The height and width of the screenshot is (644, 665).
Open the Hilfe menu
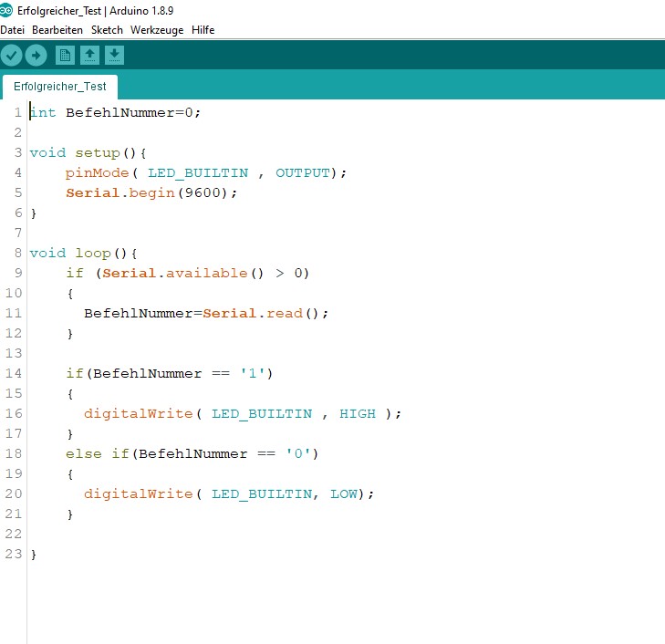pos(203,30)
